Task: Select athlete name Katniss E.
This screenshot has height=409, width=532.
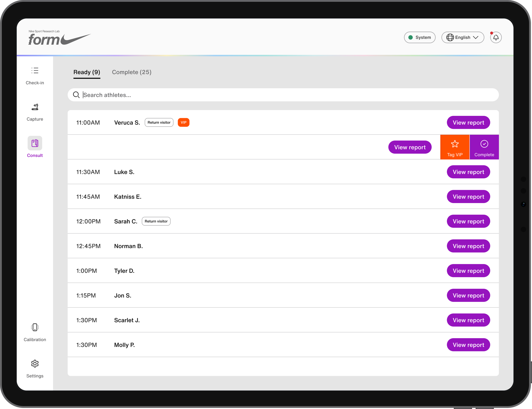Action: click(x=128, y=197)
